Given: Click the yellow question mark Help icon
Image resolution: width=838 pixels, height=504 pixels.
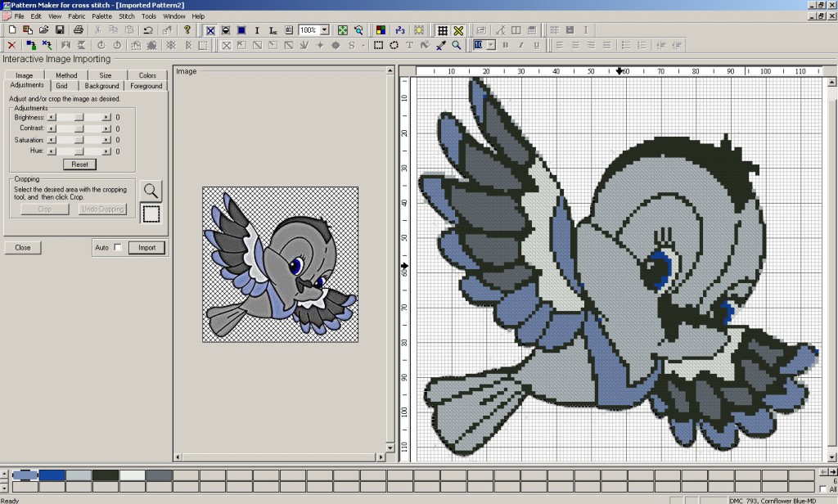Looking at the screenshot, I should [187, 30].
